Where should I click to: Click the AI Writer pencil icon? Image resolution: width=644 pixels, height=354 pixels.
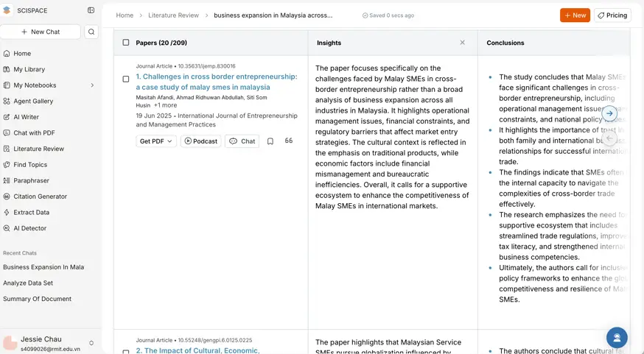click(7, 117)
